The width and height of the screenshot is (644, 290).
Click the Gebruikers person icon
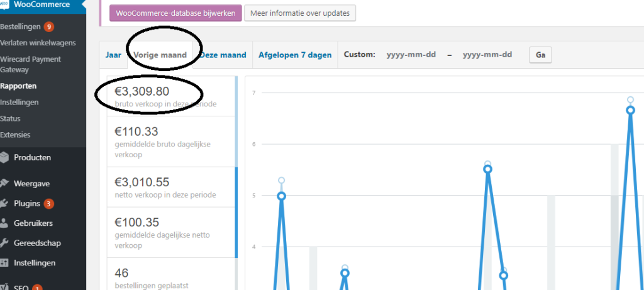click(4, 223)
